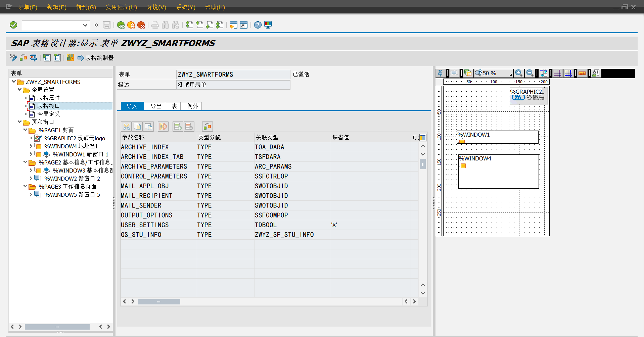Click the 表单 name field ZWYZ_SMARTFORMS
The image size is (644, 337).
[x=233, y=75]
